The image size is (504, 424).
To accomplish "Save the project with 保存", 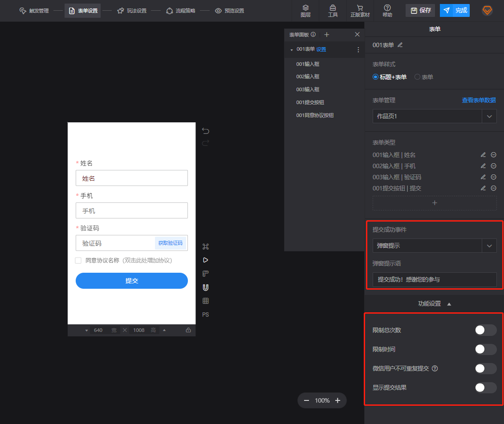I will 420,11.
